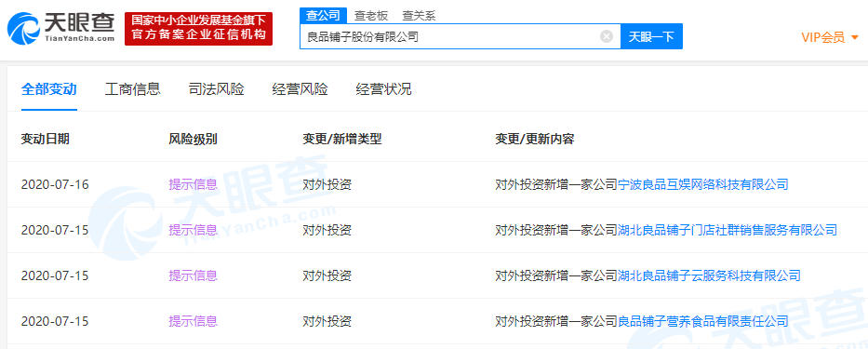Image resolution: width=868 pixels, height=349 pixels.
Task: Click 提示信息 for 良品铺子营养食品 row
Action: 194,321
